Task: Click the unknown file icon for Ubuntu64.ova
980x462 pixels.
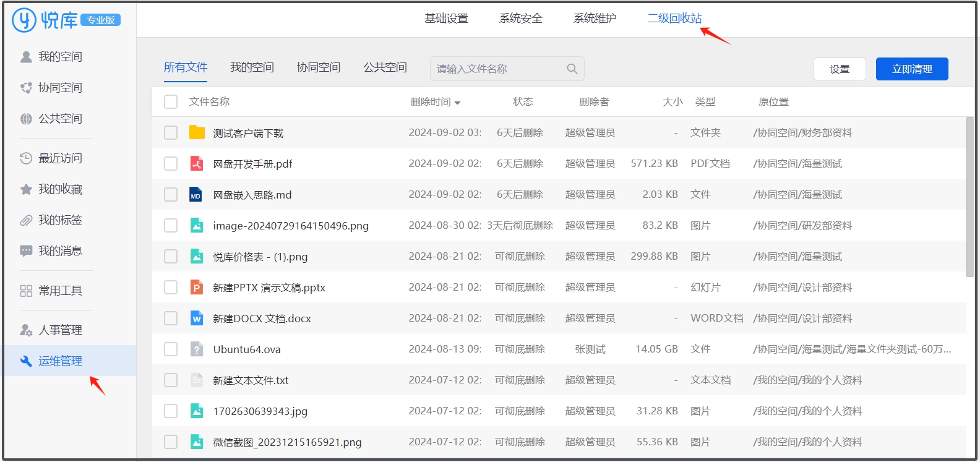Action: point(197,349)
